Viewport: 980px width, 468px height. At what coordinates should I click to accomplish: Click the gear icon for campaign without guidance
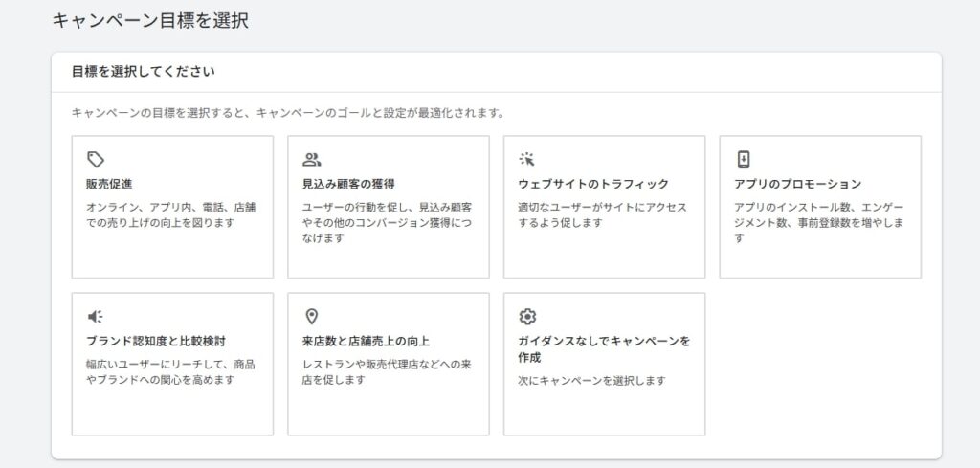click(x=526, y=317)
